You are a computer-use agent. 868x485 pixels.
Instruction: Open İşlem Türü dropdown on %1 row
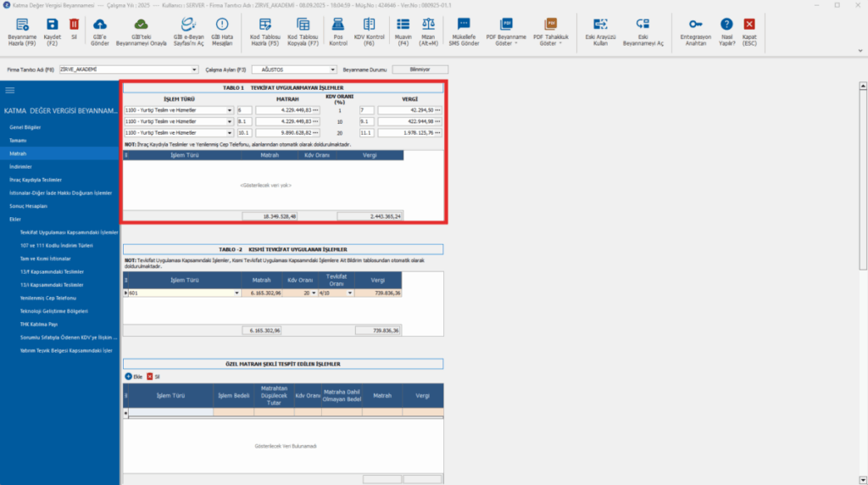click(230, 110)
